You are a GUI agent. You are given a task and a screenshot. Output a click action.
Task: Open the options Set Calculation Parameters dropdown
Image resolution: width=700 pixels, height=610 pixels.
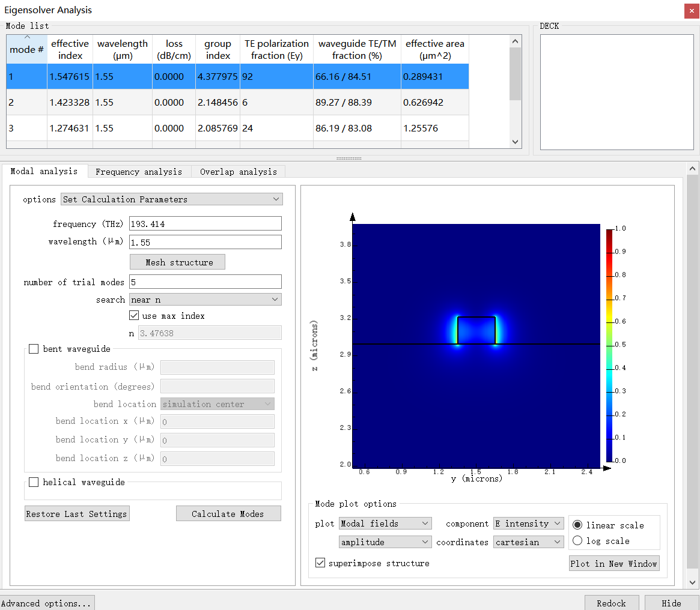pos(171,199)
